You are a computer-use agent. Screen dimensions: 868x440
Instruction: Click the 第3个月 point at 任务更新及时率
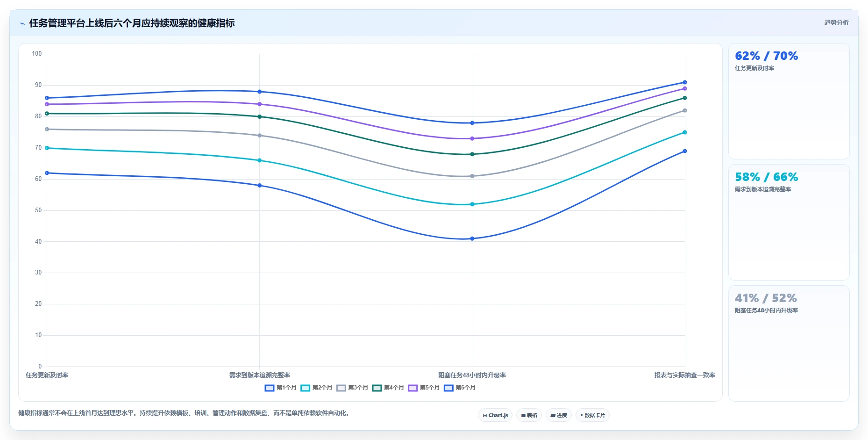pos(47,129)
